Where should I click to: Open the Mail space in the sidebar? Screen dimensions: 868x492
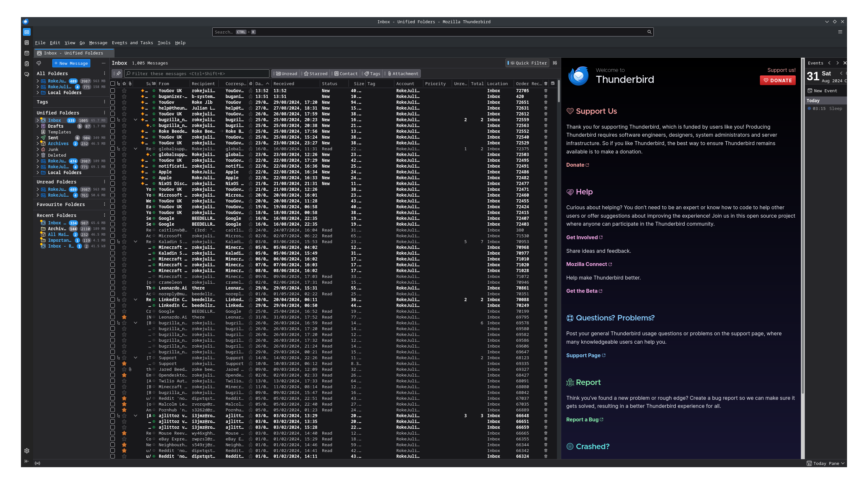27,32
